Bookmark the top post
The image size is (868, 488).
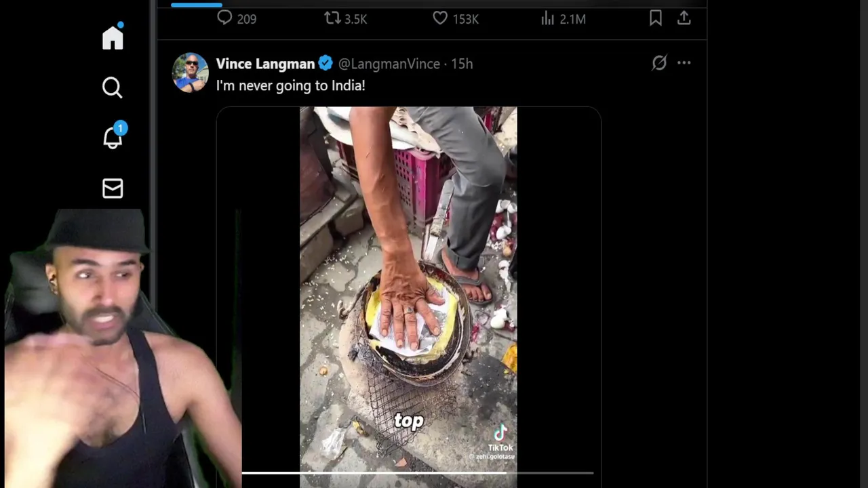point(656,18)
